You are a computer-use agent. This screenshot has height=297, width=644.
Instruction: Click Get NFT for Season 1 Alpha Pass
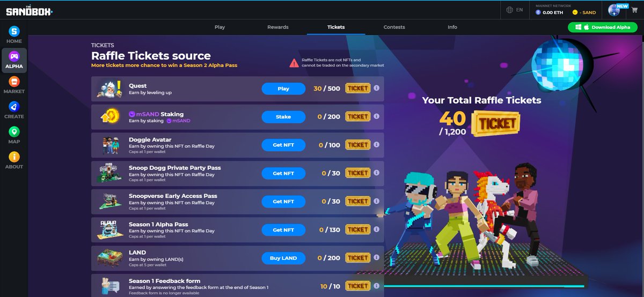pos(283,229)
